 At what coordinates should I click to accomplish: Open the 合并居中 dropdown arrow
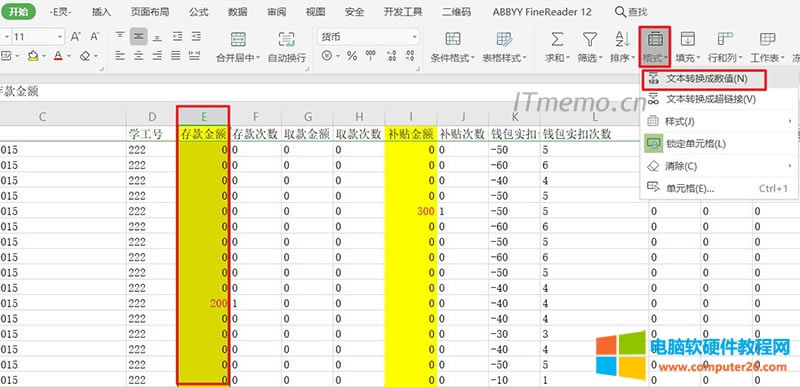click(258, 59)
